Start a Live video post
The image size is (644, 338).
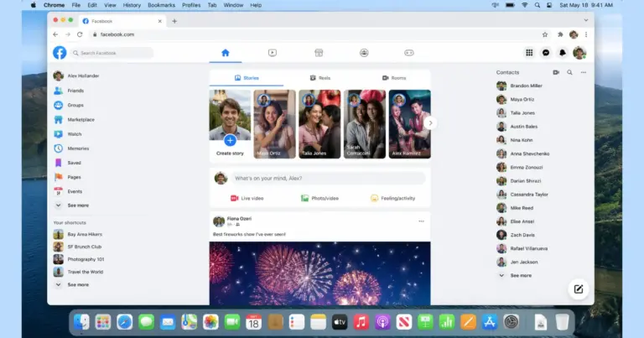tap(247, 199)
